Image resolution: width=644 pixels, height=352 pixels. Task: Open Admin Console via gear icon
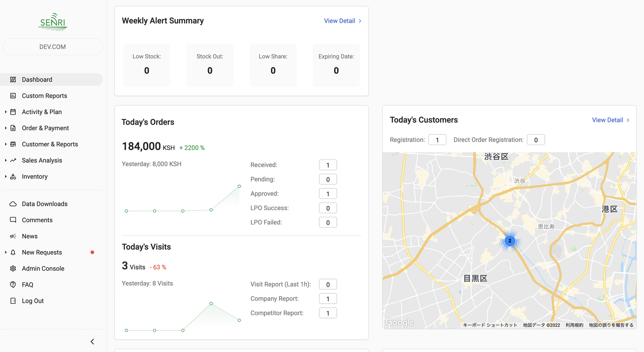pyautogui.click(x=13, y=269)
